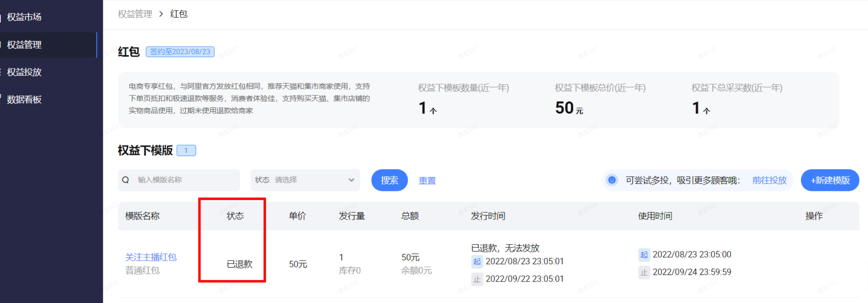The width and height of the screenshot is (868, 303).
Task: Click the 已退款 status cell
Action: pyautogui.click(x=239, y=264)
